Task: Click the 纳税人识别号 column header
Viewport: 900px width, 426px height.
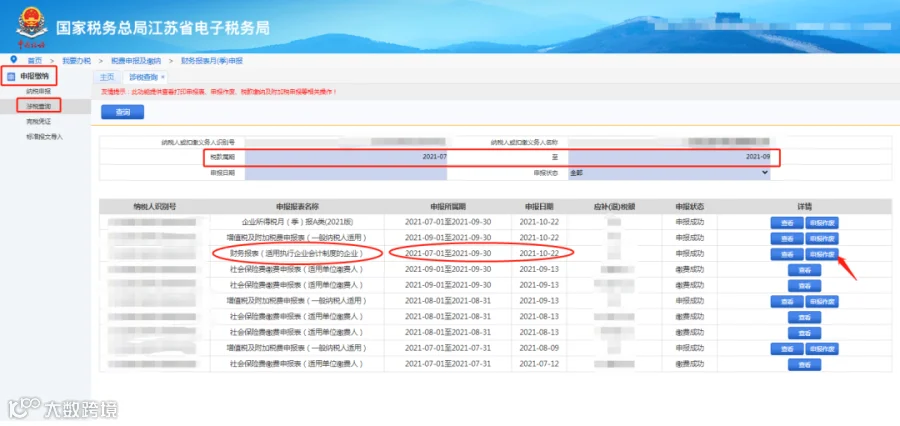Action: [x=154, y=206]
